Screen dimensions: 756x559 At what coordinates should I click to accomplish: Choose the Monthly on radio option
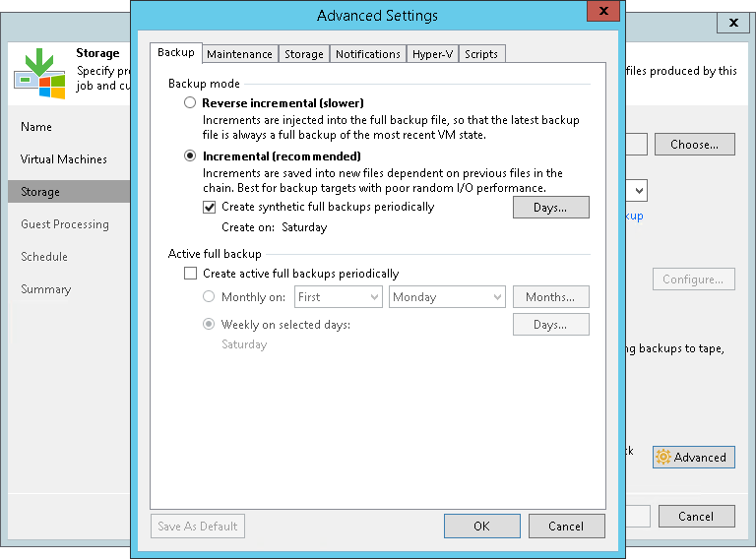click(x=209, y=296)
